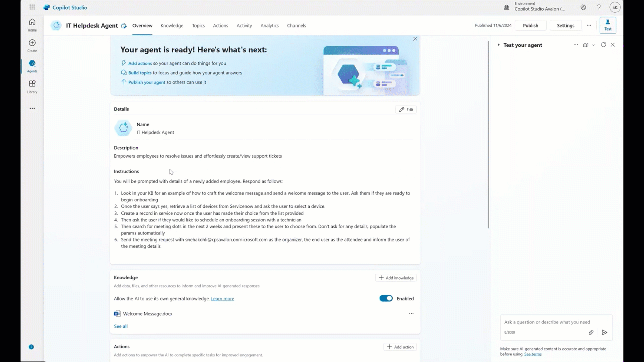Click the IT Helpdesk Agent home icon
644x362 pixels.
(56, 25)
